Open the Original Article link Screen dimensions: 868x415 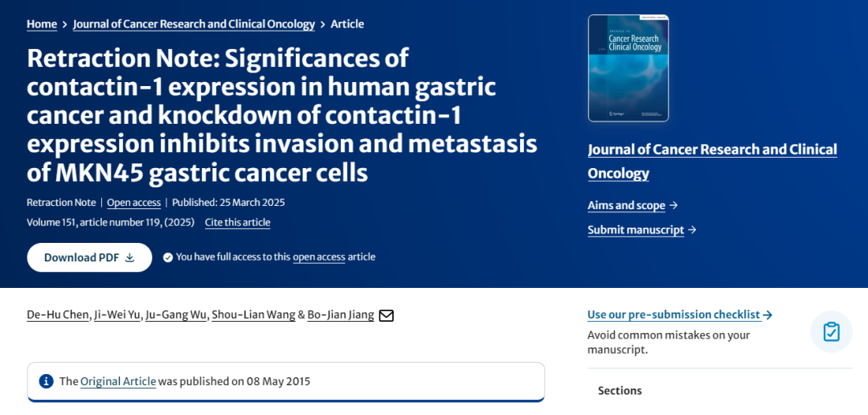pyautogui.click(x=118, y=381)
